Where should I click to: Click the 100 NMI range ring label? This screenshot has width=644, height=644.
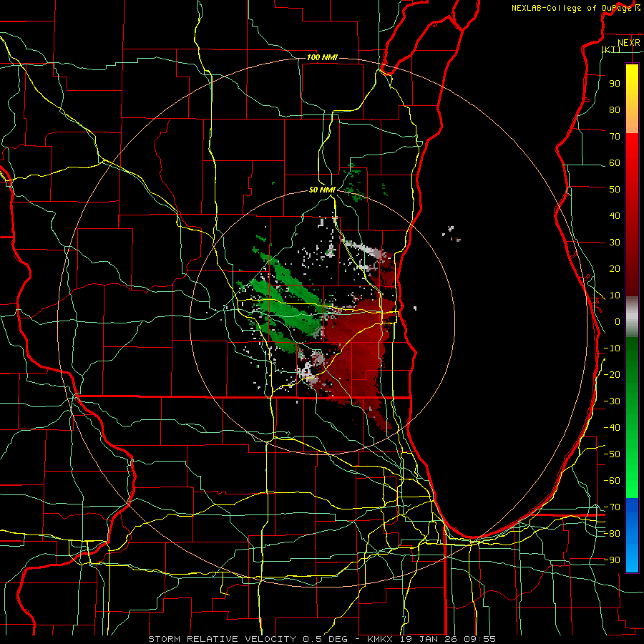click(x=322, y=57)
